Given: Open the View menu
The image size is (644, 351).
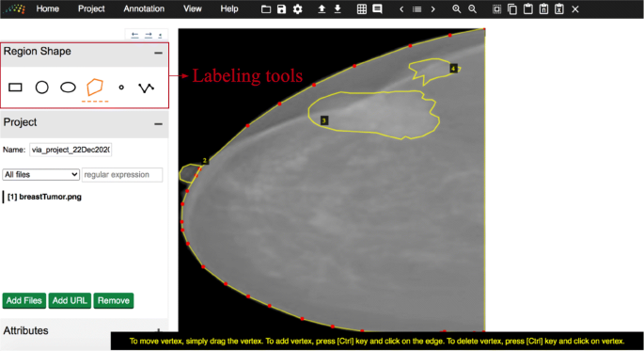Looking at the screenshot, I should 192,8.
